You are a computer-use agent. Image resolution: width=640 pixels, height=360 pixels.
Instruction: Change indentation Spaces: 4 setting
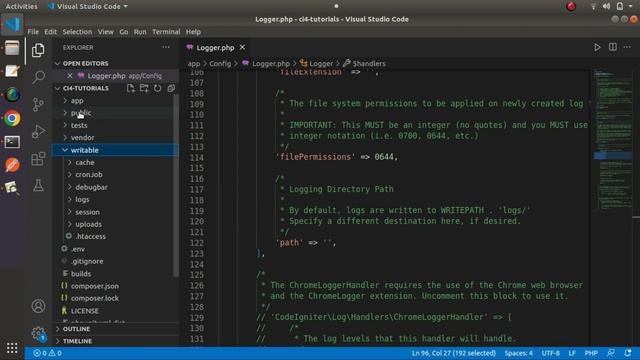coord(518,353)
